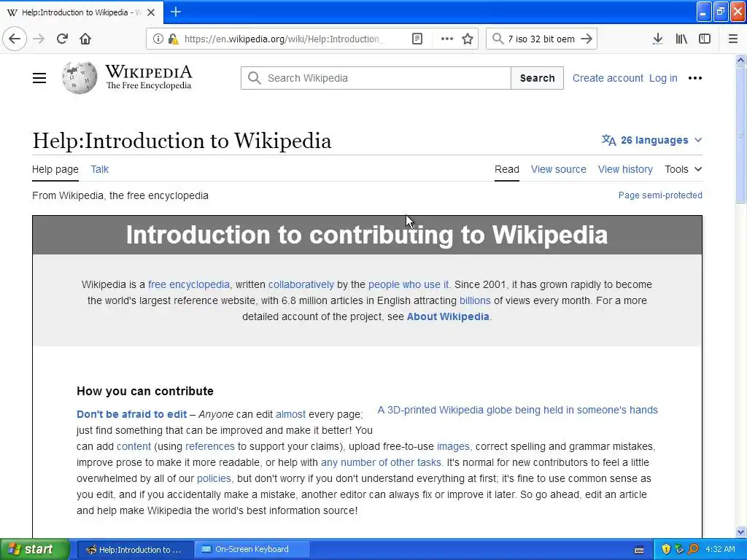Open the billions link
747x560 pixels.
475,300
